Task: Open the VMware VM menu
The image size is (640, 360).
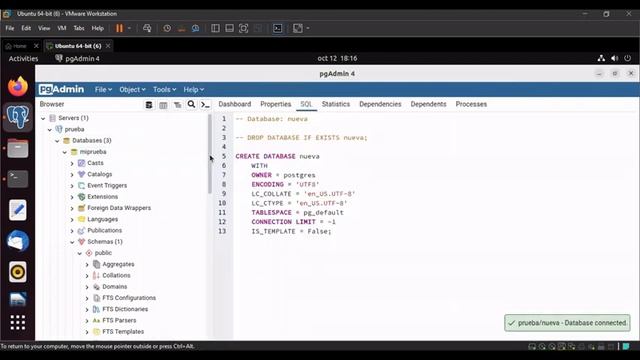Action: [x=62, y=28]
